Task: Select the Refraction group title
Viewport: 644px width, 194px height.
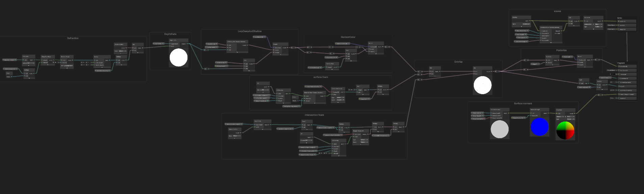Action: click(x=73, y=38)
